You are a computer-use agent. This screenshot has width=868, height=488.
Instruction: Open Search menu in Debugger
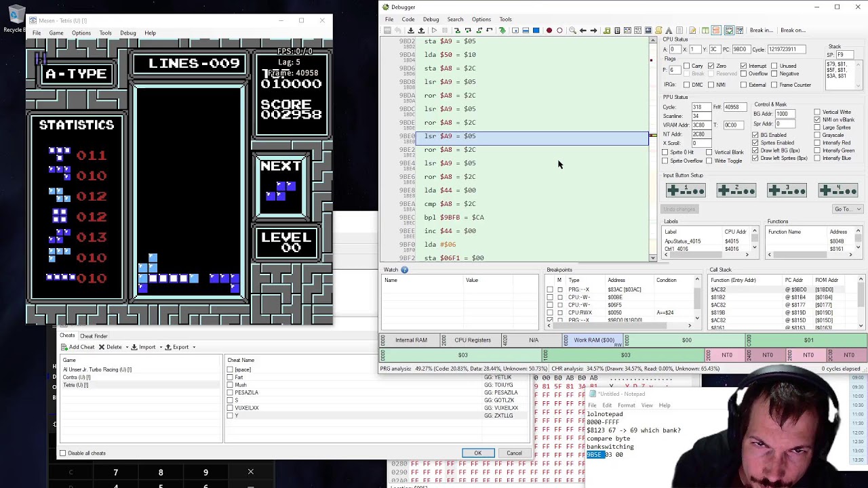[455, 19]
